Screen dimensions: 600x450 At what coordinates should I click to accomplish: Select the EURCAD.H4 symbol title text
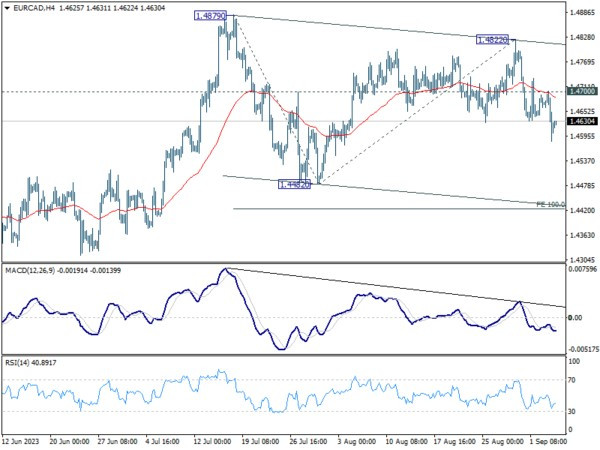(x=34, y=8)
